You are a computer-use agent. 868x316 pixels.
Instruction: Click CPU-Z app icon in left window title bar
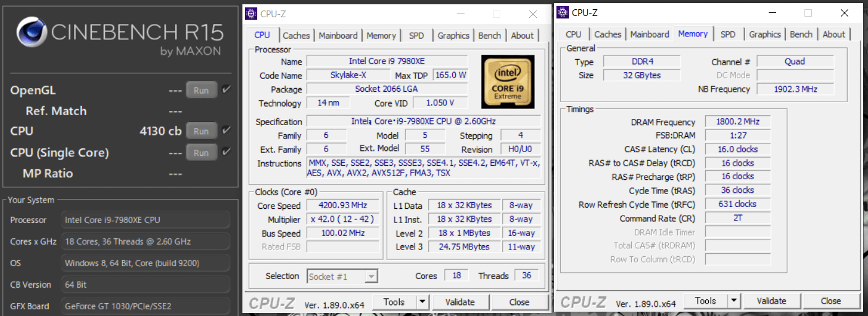pos(251,14)
